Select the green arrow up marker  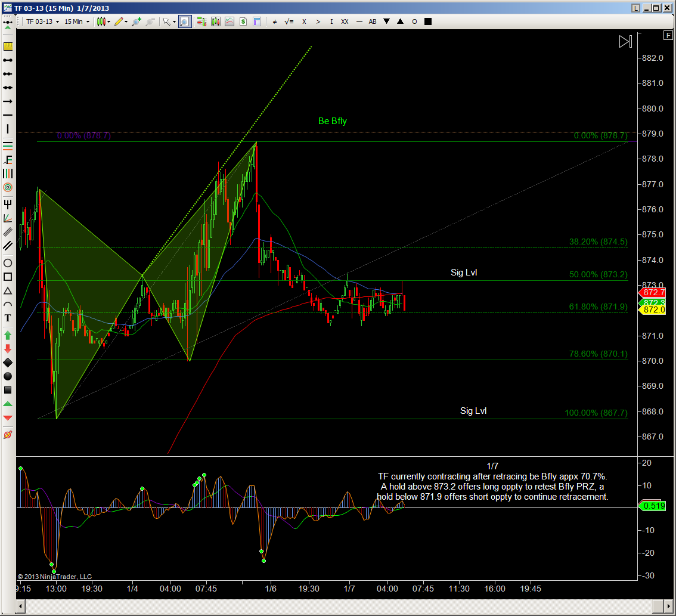click(8, 335)
